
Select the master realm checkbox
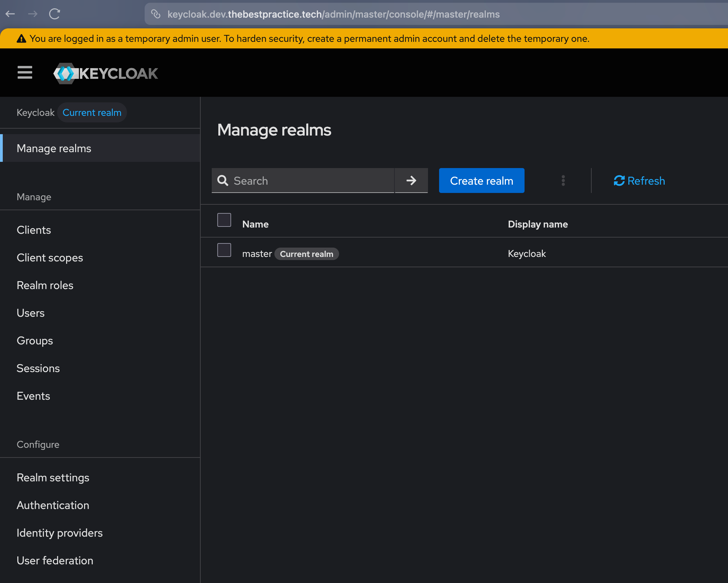(x=224, y=250)
